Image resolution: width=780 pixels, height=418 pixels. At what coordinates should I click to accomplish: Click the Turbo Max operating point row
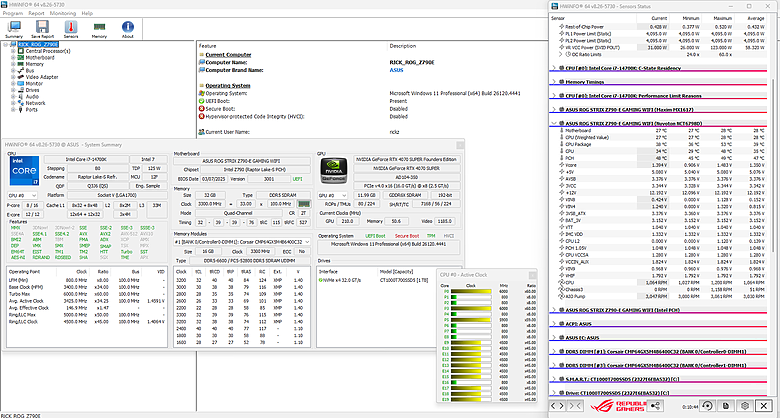pyautogui.click(x=87, y=294)
